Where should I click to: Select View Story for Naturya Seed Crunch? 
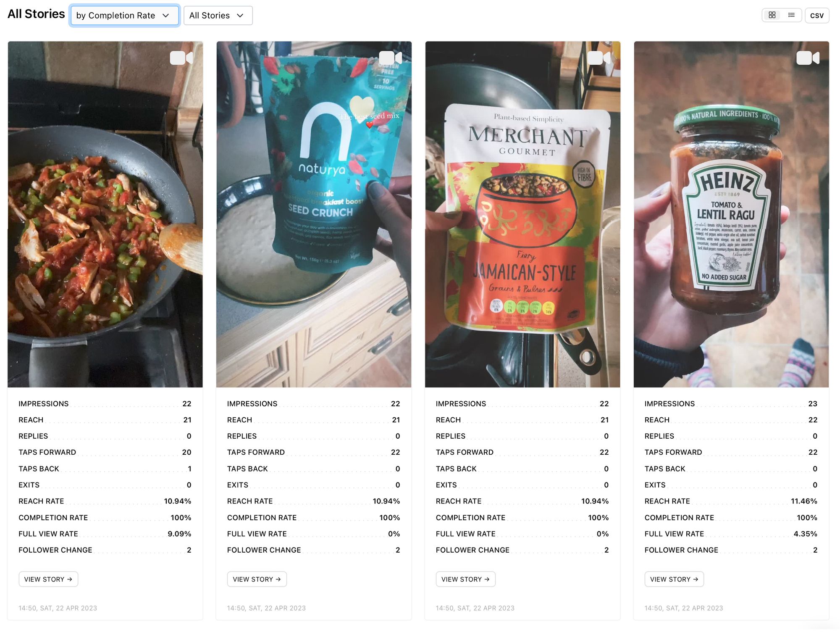point(257,579)
